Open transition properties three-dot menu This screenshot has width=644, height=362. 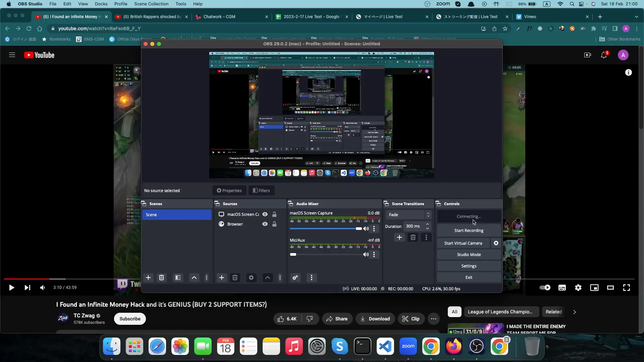click(426, 237)
